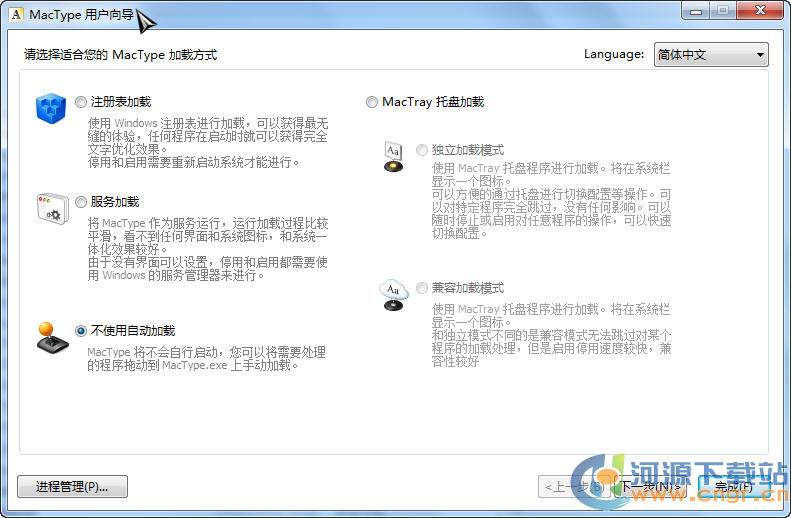Click the icon next to 独立加载模式
The height and width of the screenshot is (518, 791).
(x=394, y=157)
